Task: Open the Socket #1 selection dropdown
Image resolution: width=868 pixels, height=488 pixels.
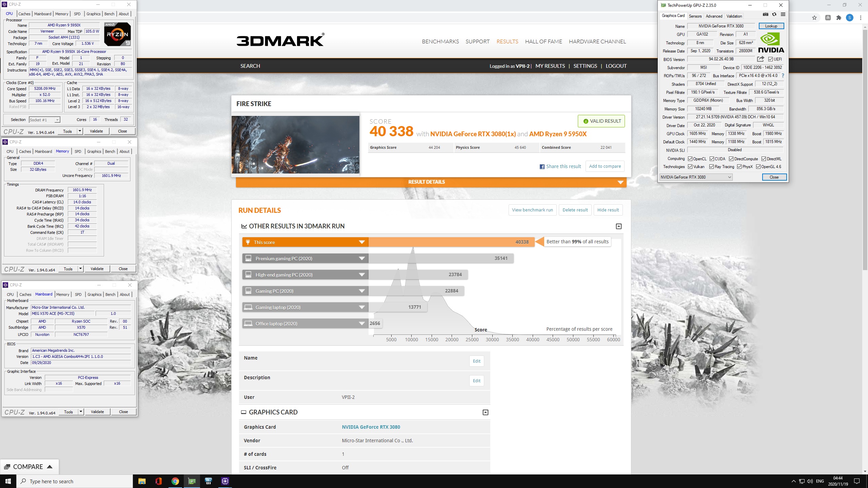Action: (44, 120)
